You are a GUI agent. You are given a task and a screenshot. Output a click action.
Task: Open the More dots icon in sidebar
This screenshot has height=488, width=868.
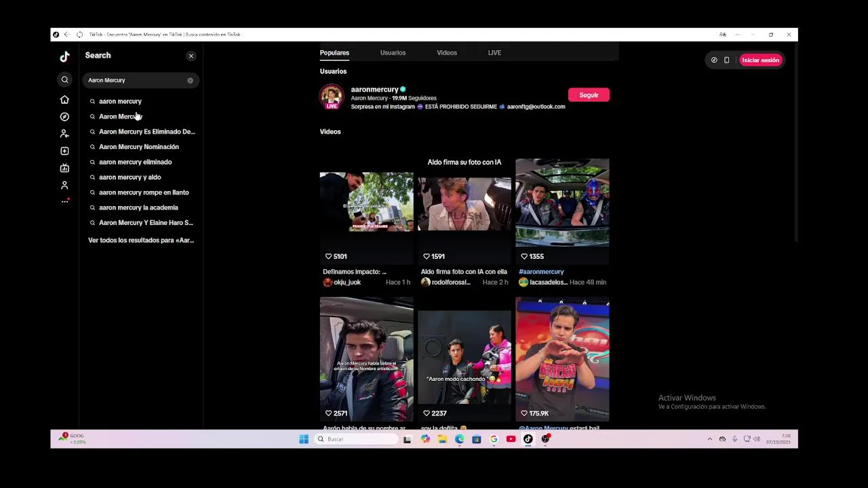pyautogui.click(x=64, y=201)
